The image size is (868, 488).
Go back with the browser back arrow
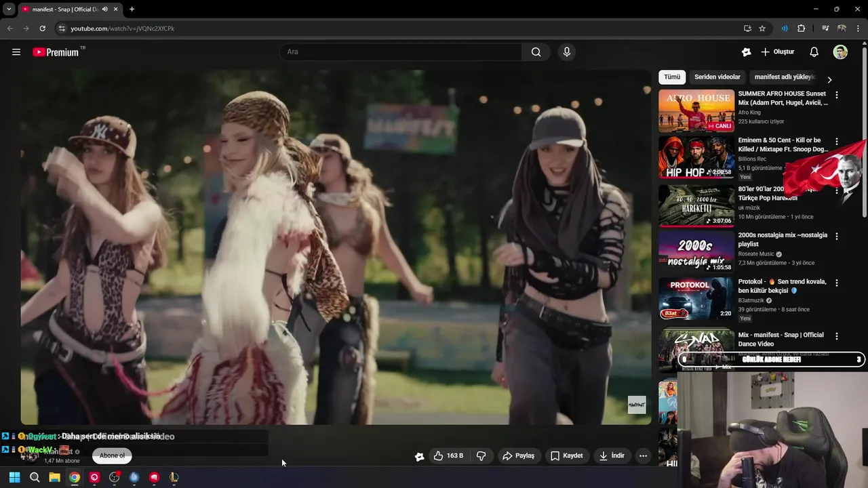pos(9,28)
